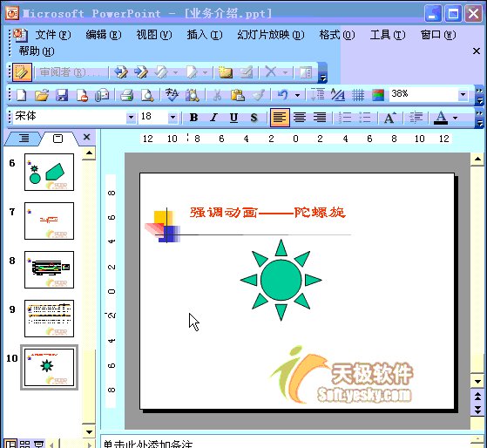Toggle Bold formatting
This screenshot has width=487, height=448.
[x=193, y=118]
